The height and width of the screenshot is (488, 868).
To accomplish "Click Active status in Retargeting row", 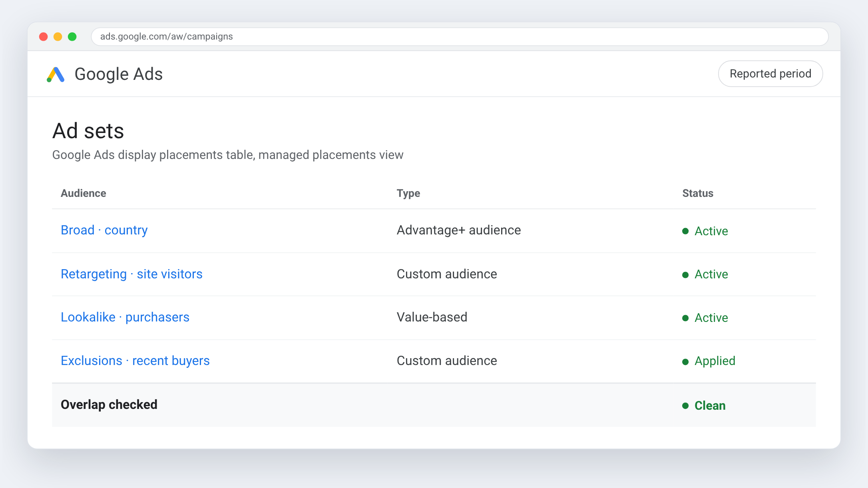I will [x=705, y=274].
